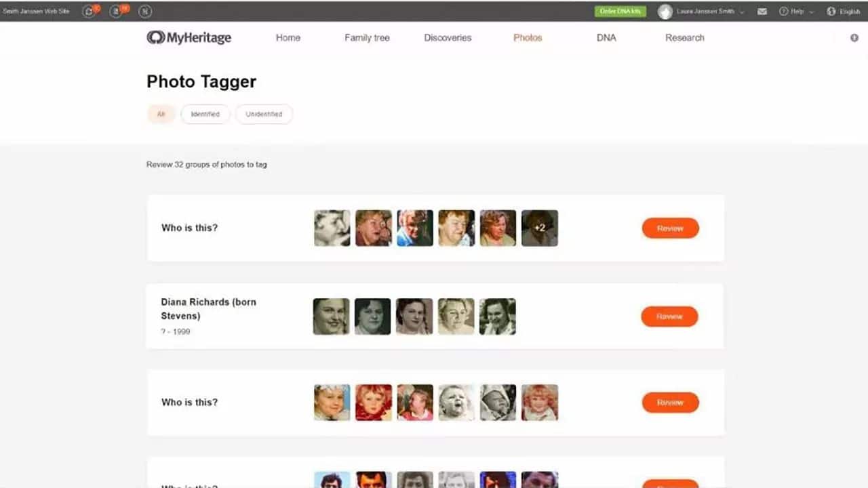Click the circular refresh icon with badge
The width and height of the screenshot is (868, 488).
pos(87,12)
